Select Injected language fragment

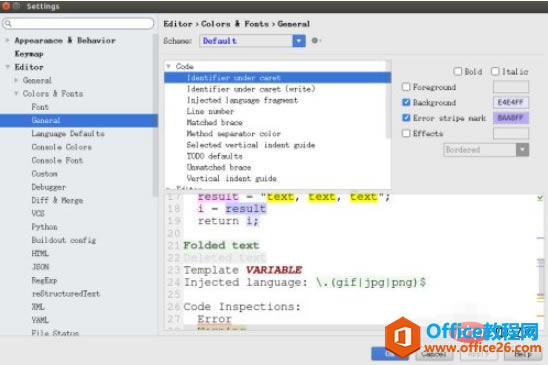[x=242, y=100]
